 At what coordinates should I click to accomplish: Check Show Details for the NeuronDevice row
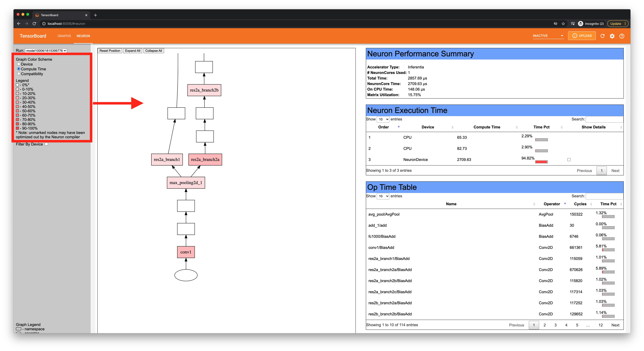pyautogui.click(x=569, y=160)
